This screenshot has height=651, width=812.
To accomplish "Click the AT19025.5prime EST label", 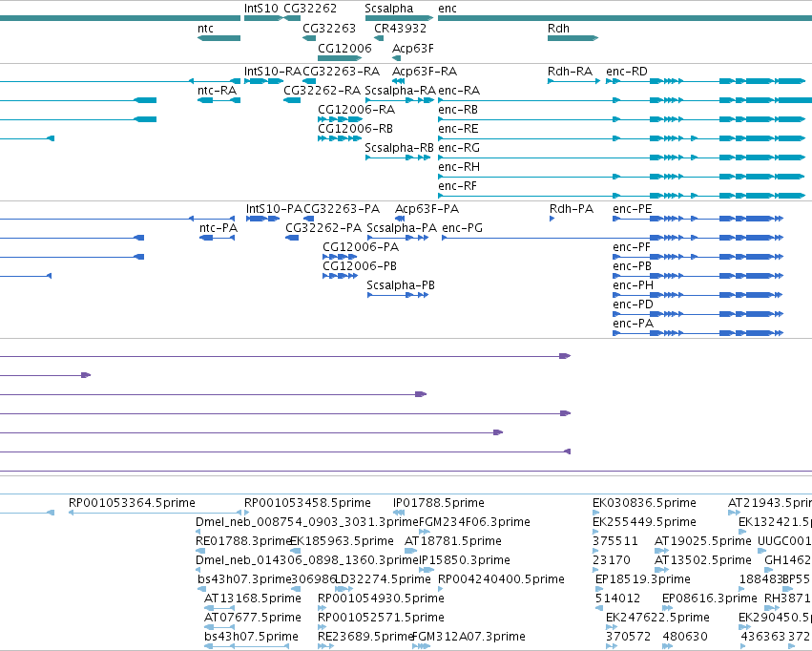I will 702,542.
